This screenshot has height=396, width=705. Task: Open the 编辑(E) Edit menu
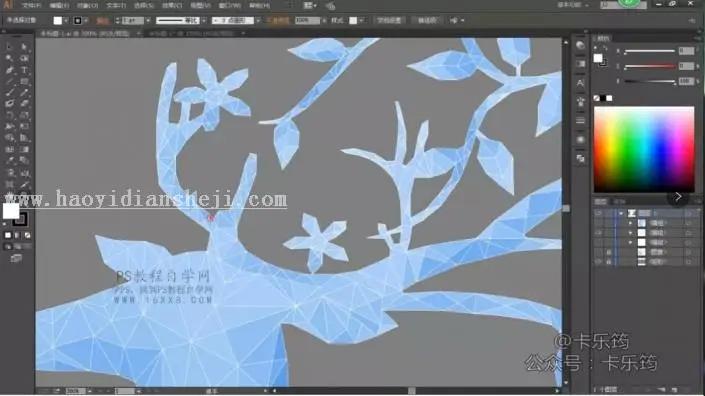click(59, 6)
